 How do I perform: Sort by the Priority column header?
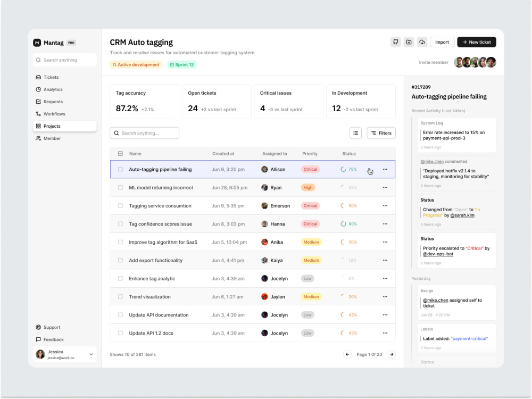point(310,154)
